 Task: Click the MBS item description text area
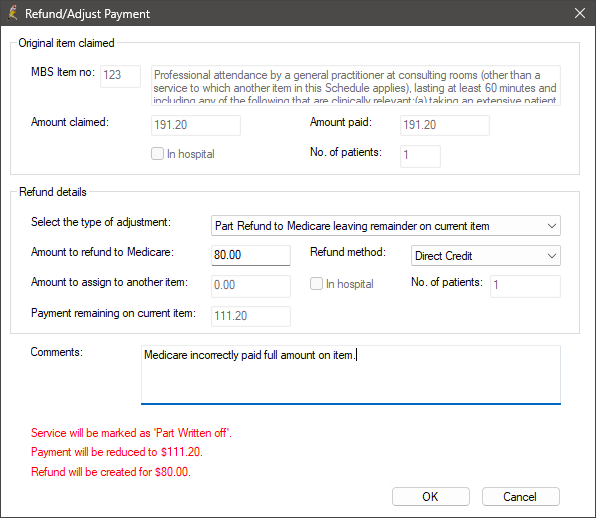[x=356, y=86]
